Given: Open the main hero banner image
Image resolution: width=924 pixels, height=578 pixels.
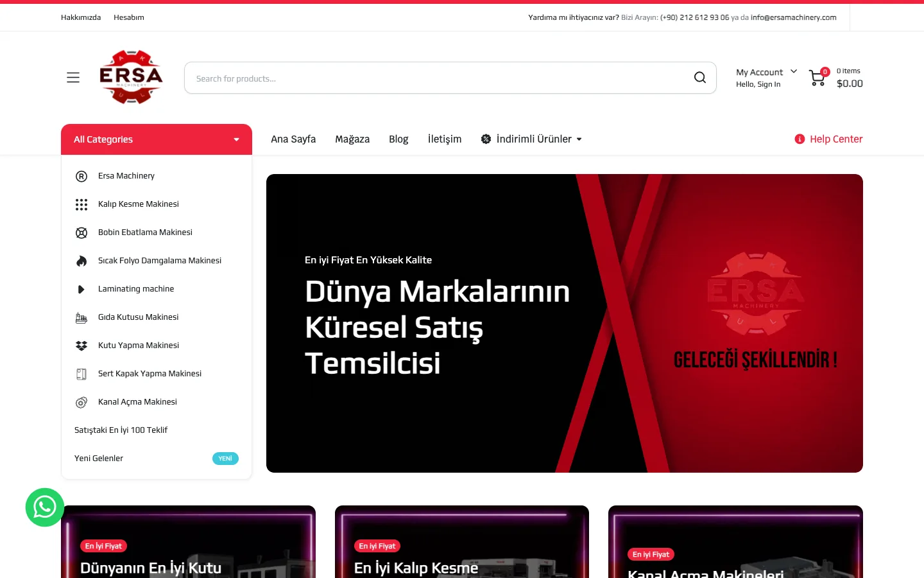Looking at the screenshot, I should [565, 323].
